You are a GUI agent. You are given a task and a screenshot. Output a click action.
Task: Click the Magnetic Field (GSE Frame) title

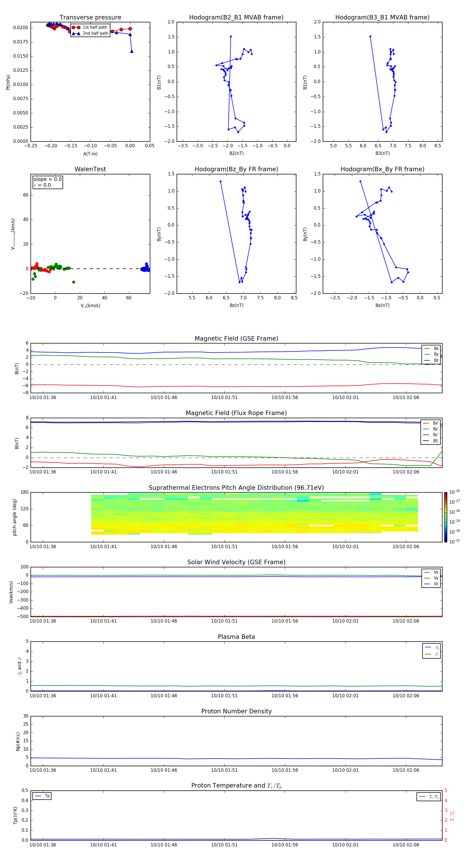(x=236, y=339)
